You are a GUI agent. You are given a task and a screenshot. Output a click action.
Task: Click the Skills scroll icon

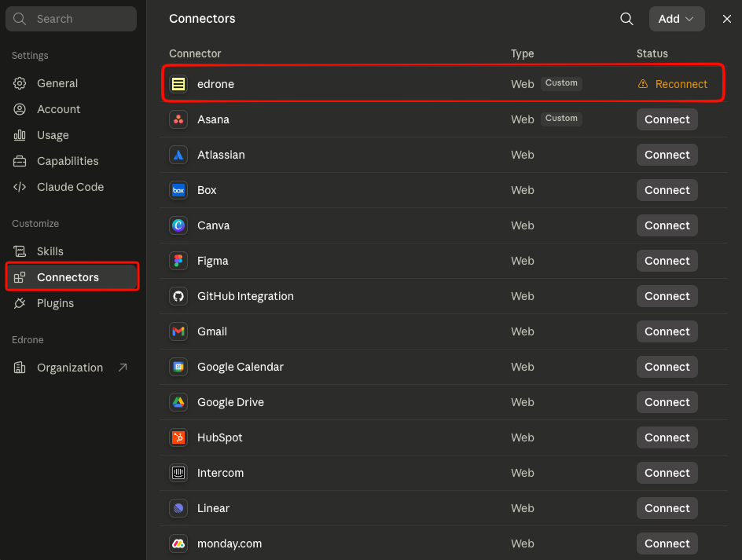[20, 251]
